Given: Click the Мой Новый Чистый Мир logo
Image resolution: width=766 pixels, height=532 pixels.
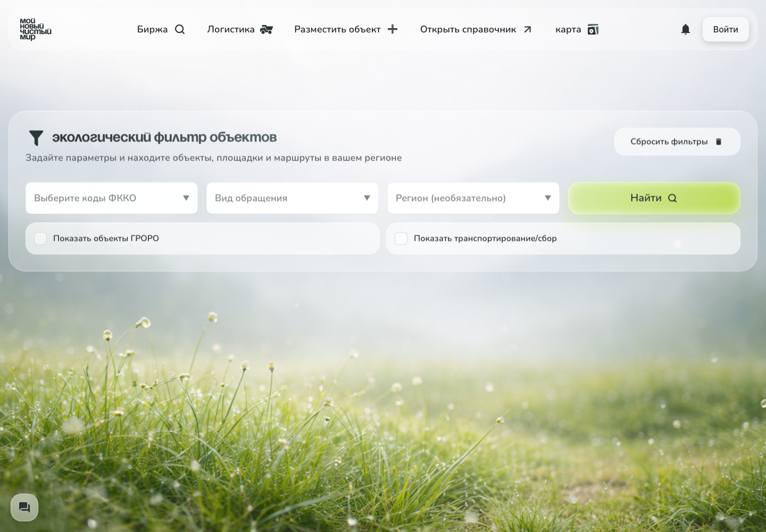Looking at the screenshot, I should click(x=36, y=29).
